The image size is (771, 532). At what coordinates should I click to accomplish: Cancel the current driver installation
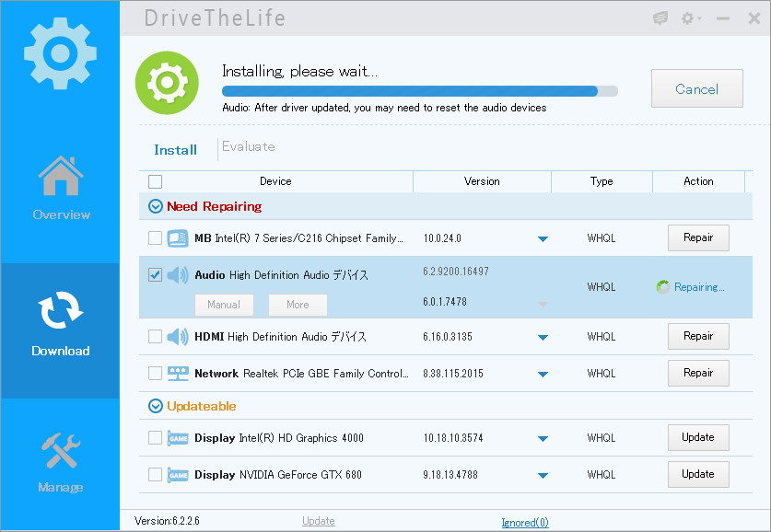696,88
